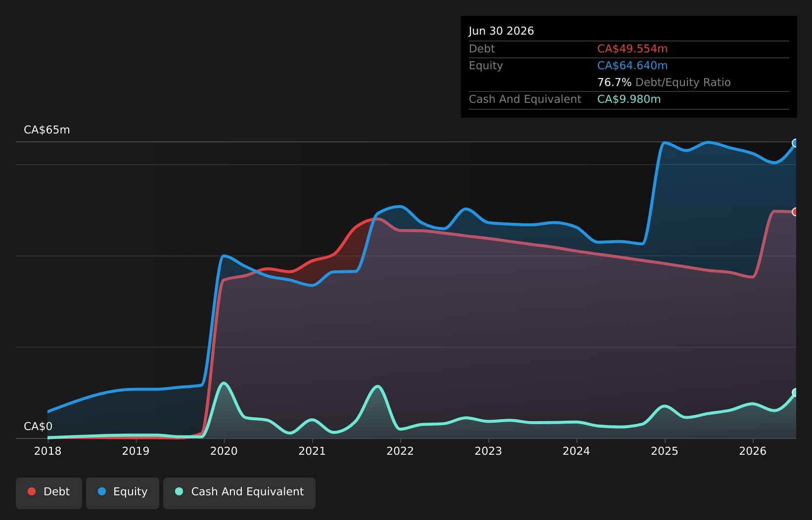Image resolution: width=812 pixels, height=520 pixels.
Task: Click the 2025 x-axis label
Action: pyautogui.click(x=665, y=451)
